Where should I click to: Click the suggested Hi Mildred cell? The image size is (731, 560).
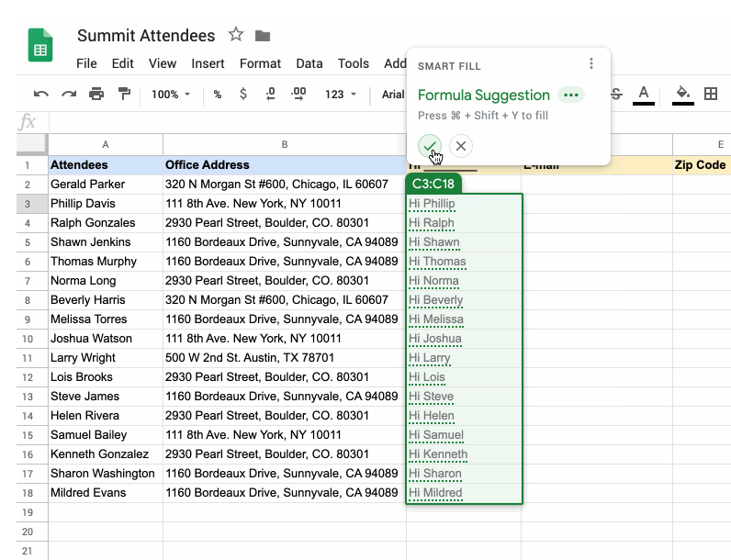464,493
